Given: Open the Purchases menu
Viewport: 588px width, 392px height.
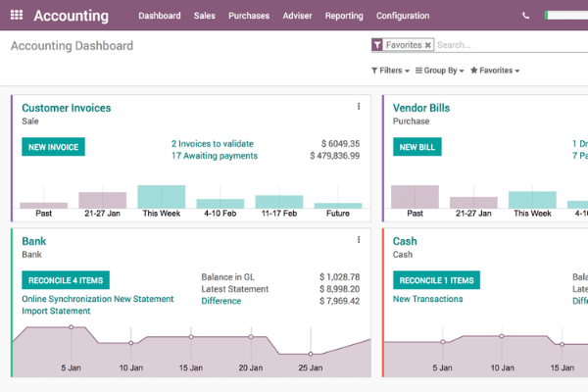Looking at the screenshot, I should coord(249,16).
